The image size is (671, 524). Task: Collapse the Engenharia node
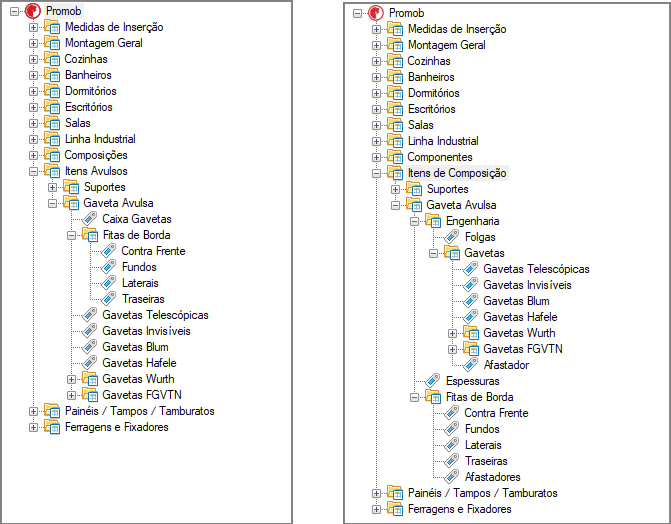tap(414, 221)
